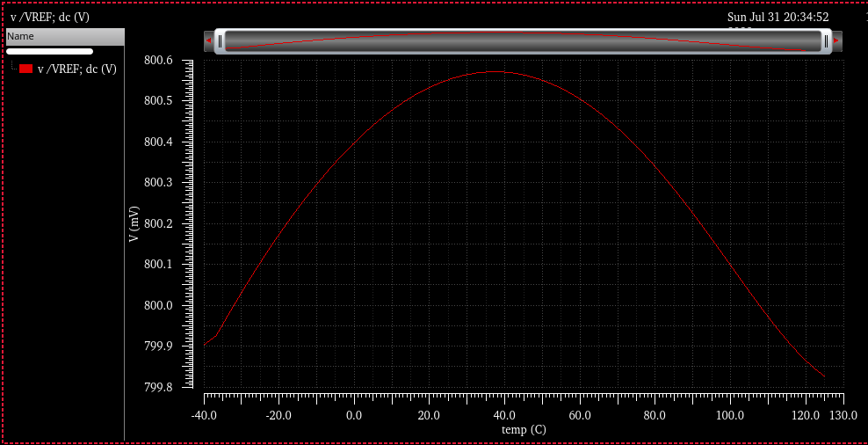Click the 800.5 y-axis tick label
The image size is (868, 445).
pyautogui.click(x=158, y=101)
